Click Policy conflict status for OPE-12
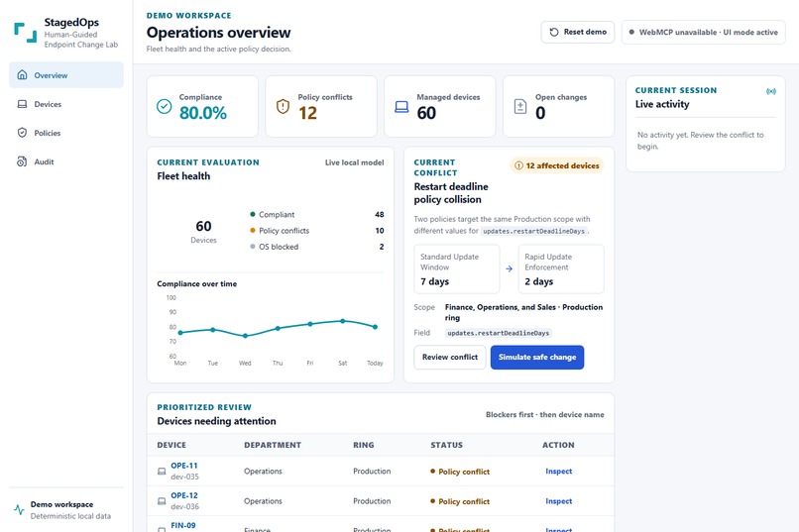799x532 pixels. pyautogui.click(x=460, y=501)
